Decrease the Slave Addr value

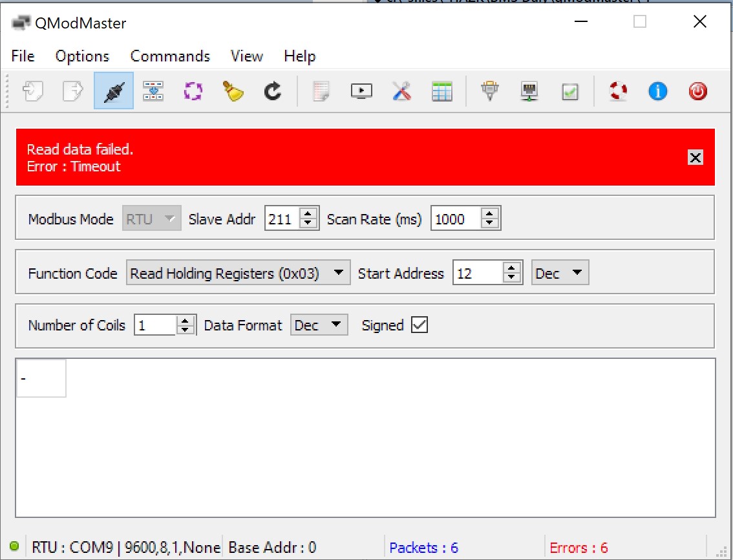[308, 223]
